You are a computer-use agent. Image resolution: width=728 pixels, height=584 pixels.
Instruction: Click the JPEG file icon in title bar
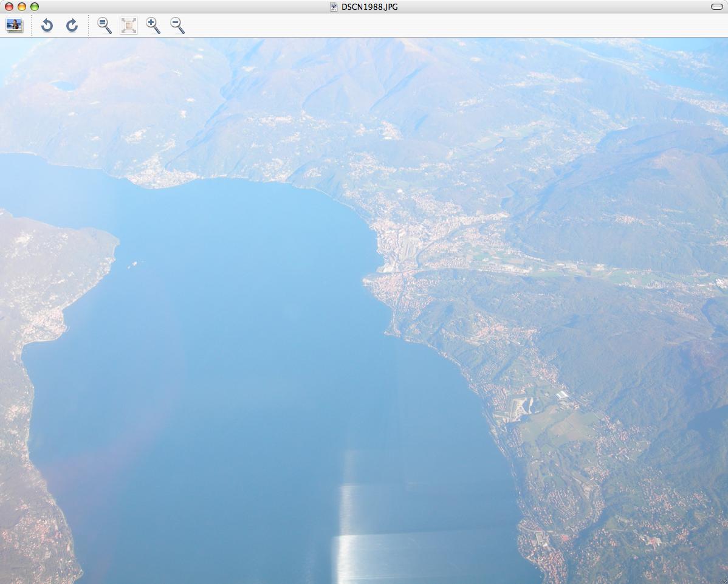tap(334, 7)
